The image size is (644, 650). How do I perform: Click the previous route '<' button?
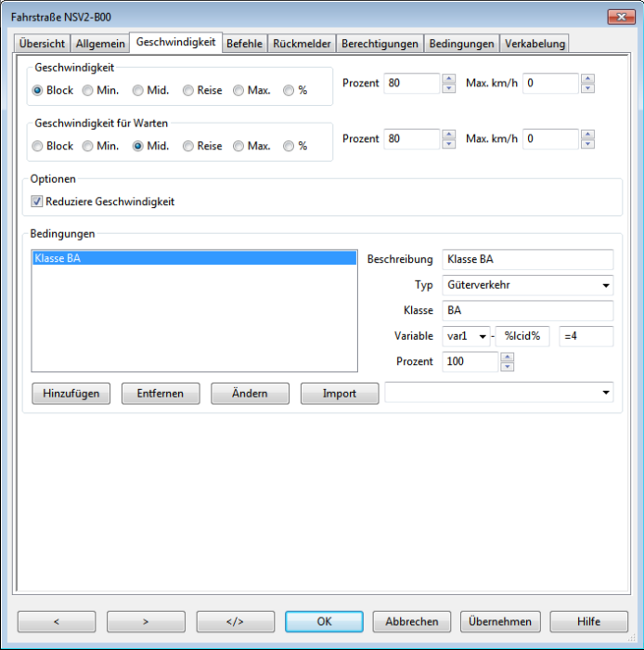point(57,622)
